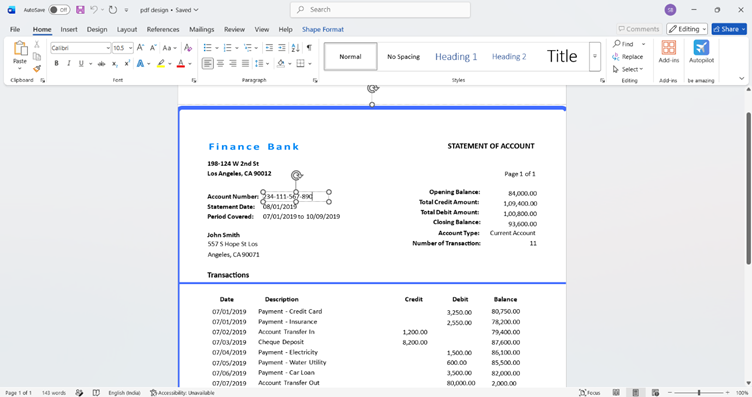Open the Calibri font name dropdown

pyautogui.click(x=81, y=48)
